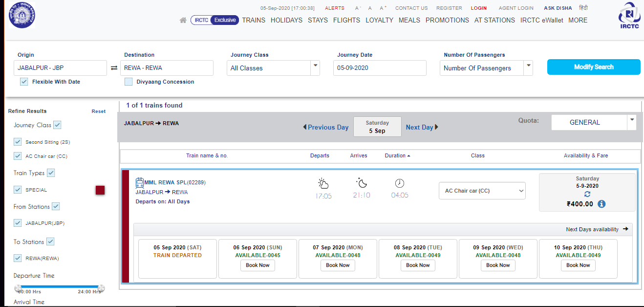Click Departure Time slider left handle
644x307 pixels.
click(18, 288)
